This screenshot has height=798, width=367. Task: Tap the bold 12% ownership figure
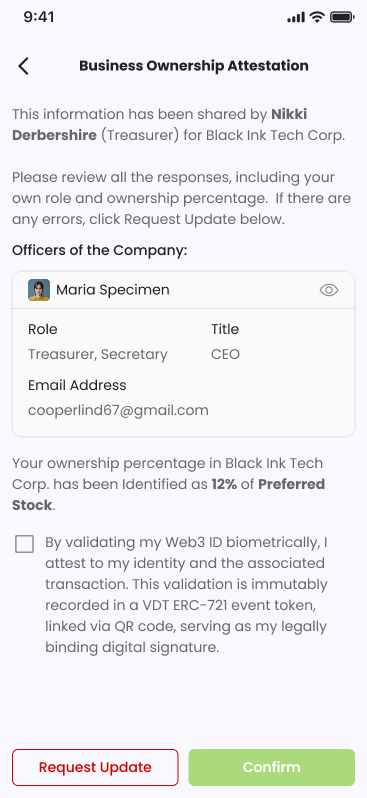pos(224,484)
